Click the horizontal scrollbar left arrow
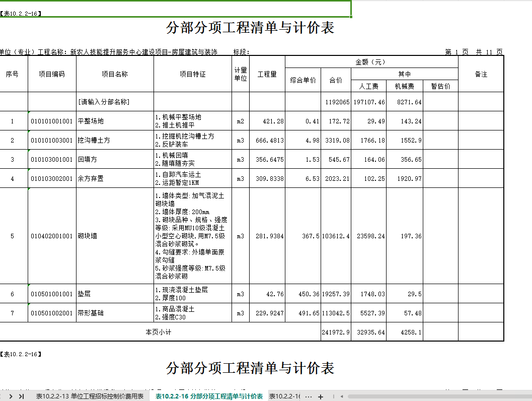 [x=342, y=396]
